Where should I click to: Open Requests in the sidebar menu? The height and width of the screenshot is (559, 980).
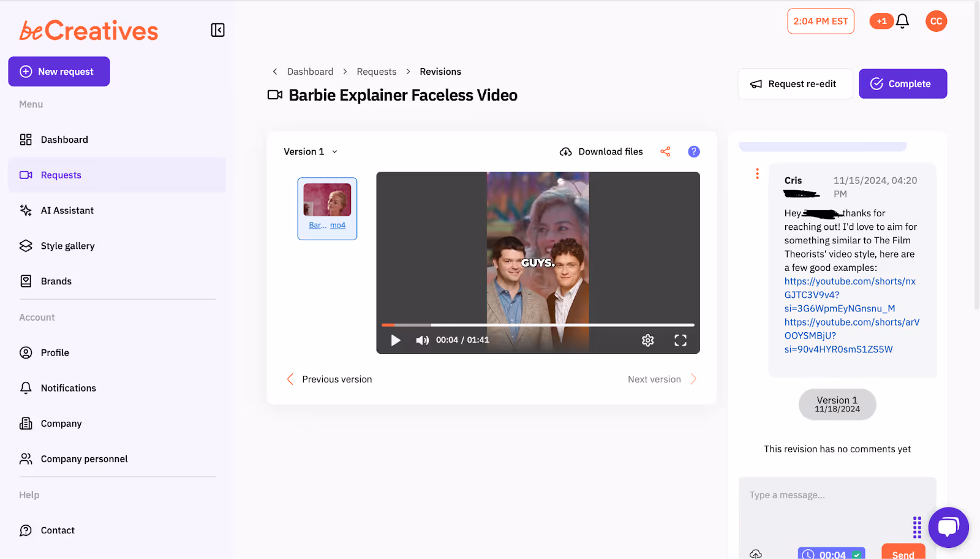[117, 175]
